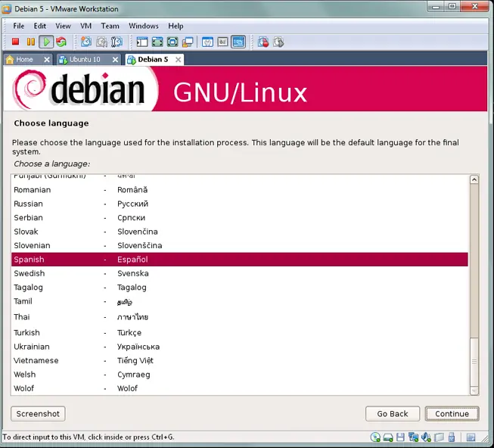The image size is (494, 448).
Task: Open the VM menu
Action: (85, 26)
